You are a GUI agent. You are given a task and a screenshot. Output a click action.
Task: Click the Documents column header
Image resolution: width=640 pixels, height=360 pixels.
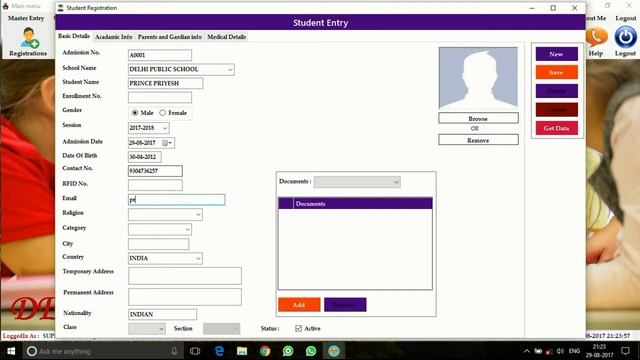pyautogui.click(x=362, y=203)
